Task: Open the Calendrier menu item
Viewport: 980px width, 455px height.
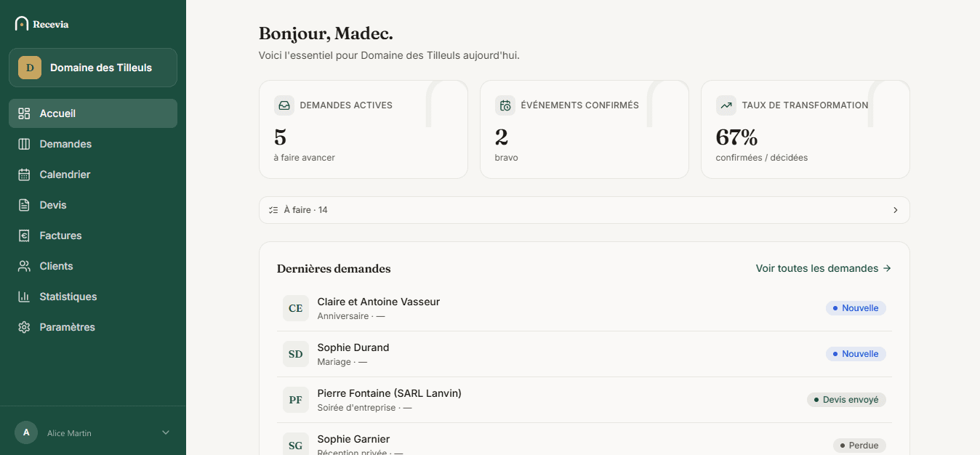Action: point(93,174)
